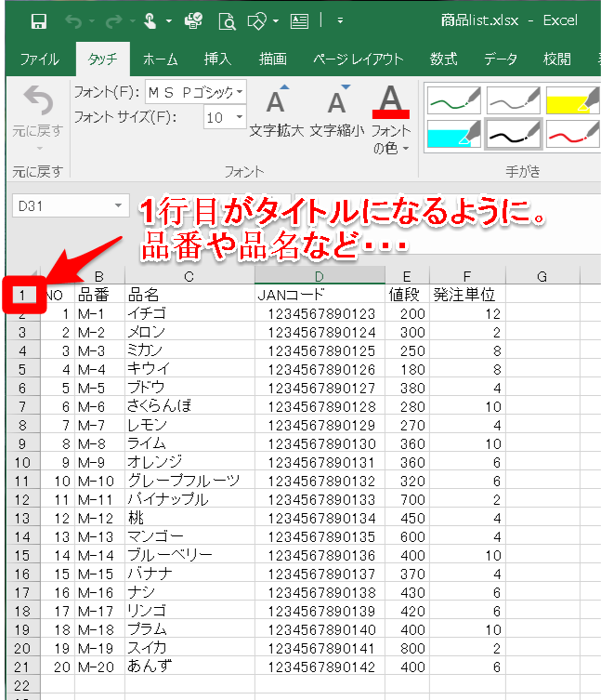Click the Redo arrow in quick access toolbar
Viewport: 601px width, 700px height.
pos(114,21)
